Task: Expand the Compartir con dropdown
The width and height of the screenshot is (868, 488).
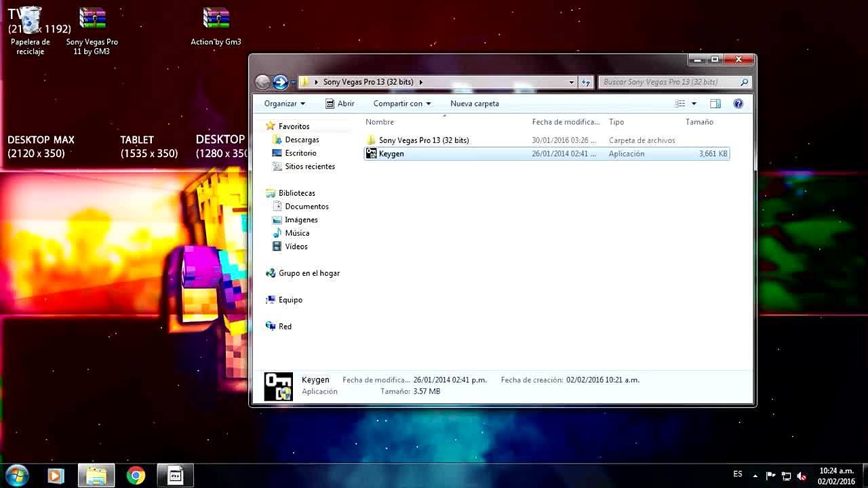Action: pyautogui.click(x=402, y=104)
